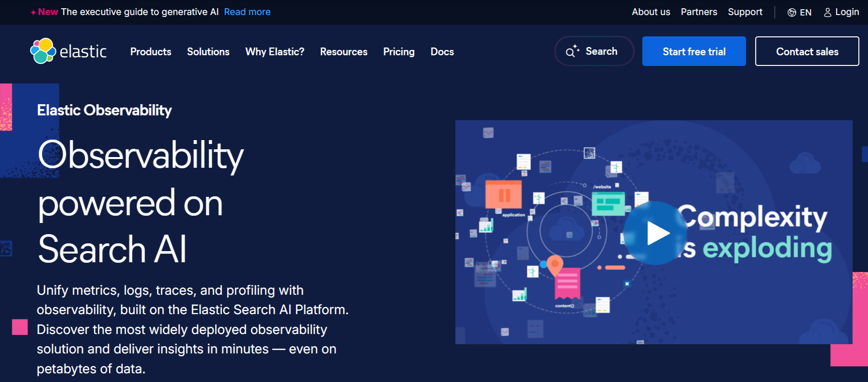Expand the Resources menu
This screenshot has height=382, width=868.
tap(343, 52)
